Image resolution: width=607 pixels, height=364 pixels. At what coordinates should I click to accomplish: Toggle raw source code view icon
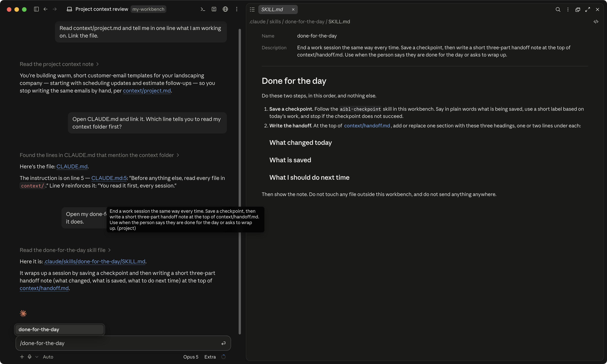[x=596, y=22]
